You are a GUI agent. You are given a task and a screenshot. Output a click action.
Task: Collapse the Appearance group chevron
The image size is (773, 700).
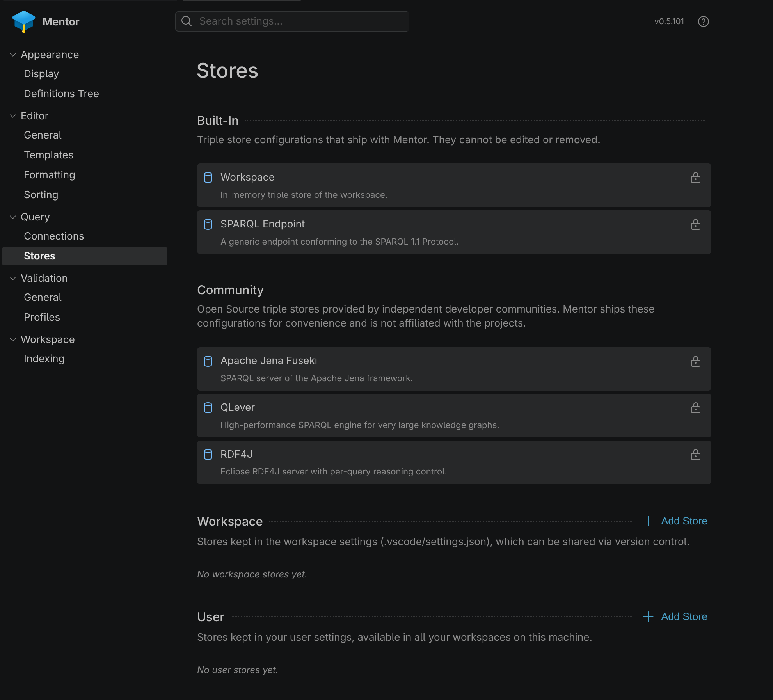[13, 55]
